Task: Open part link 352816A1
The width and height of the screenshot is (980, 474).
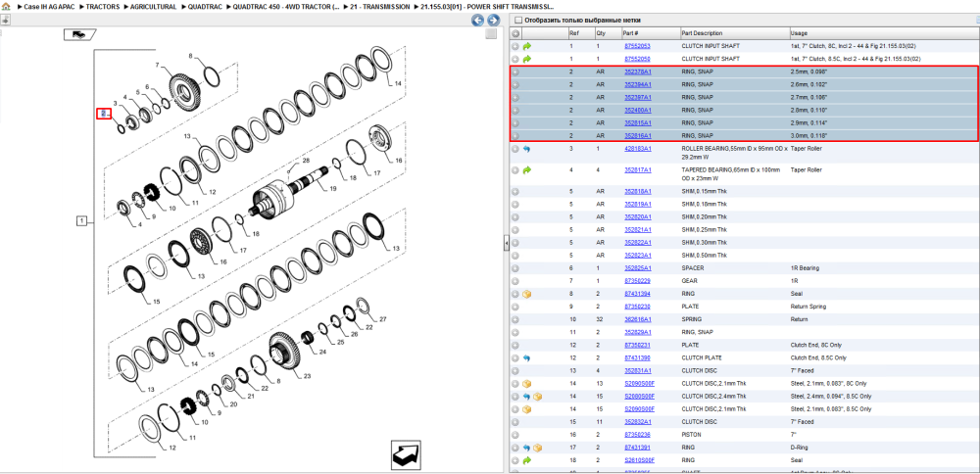Action: [638, 135]
